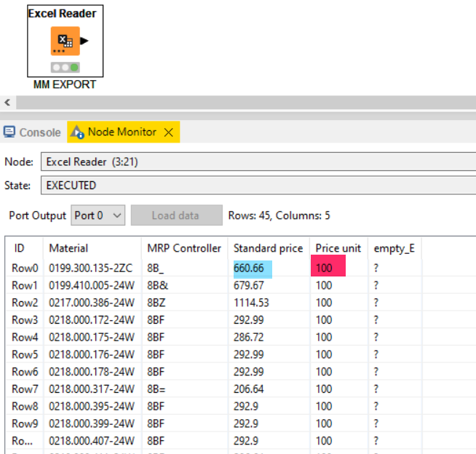The width and height of the screenshot is (476, 454).
Task: Close the Node Monitor tab
Action: pyautogui.click(x=168, y=132)
